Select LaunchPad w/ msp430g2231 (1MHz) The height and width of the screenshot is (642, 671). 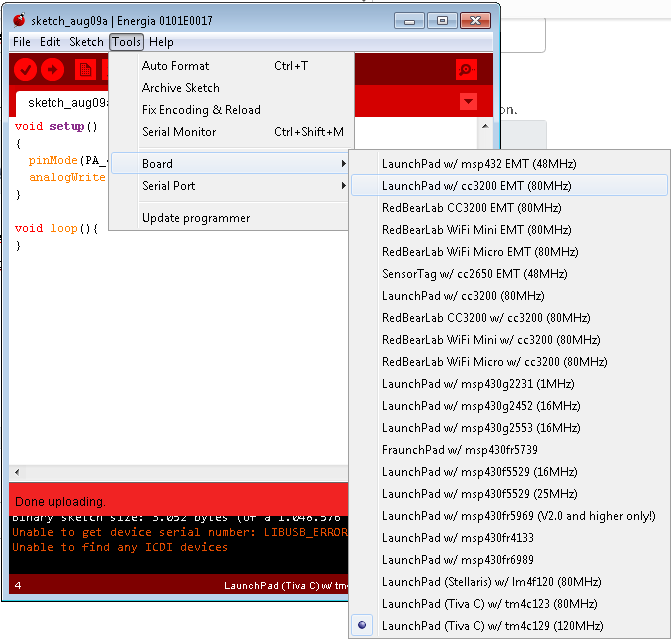(x=509, y=384)
